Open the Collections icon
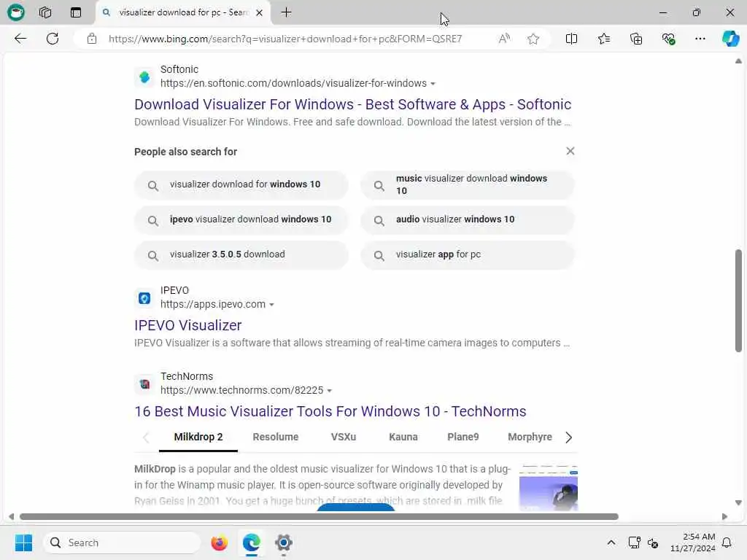The image size is (747, 560). pos(636,39)
